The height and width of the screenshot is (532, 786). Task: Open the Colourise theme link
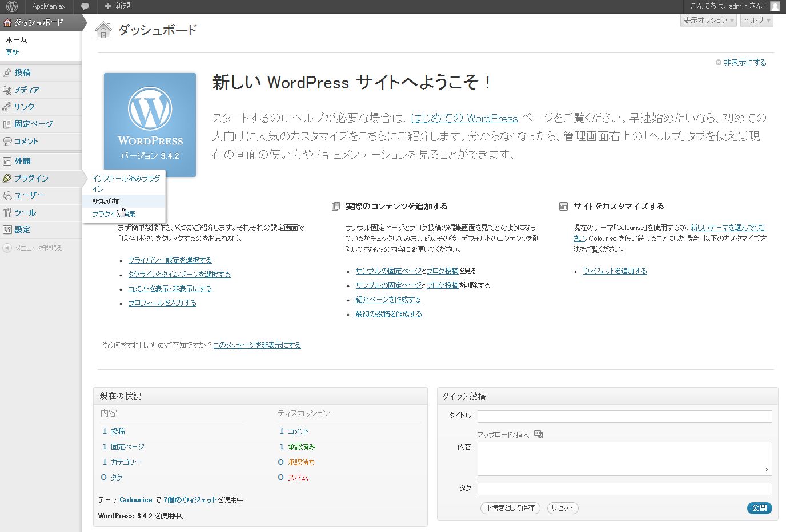(x=136, y=500)
